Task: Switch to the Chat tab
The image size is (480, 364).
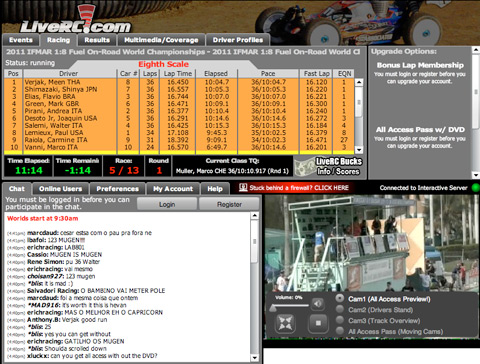Action: pos(17,189)
